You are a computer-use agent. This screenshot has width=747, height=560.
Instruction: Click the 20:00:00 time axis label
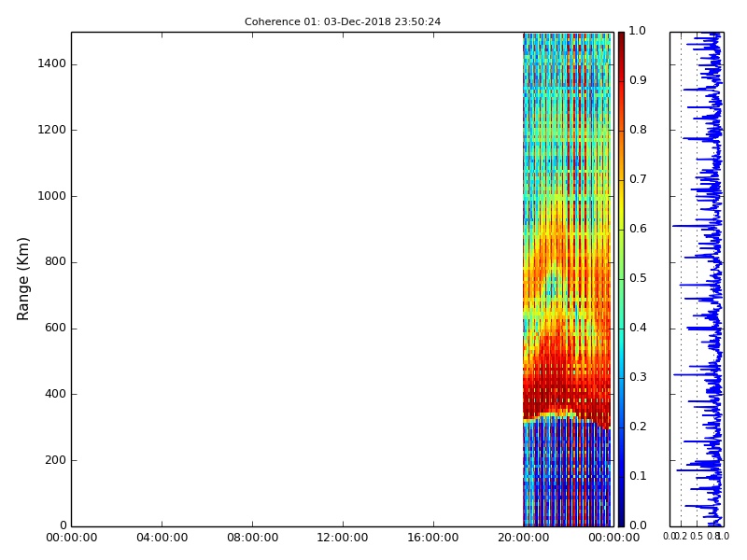click(x=524, y=539)
